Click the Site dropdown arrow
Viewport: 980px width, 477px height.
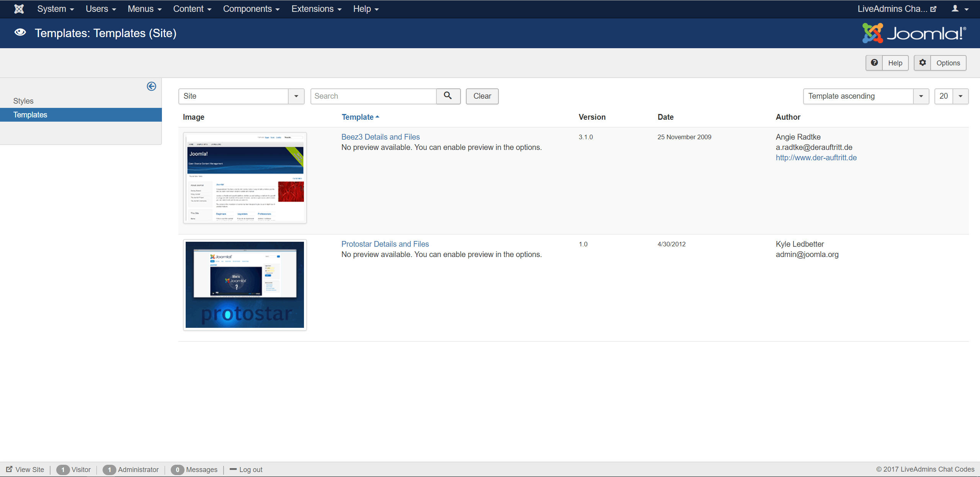(x=296, y=96)
